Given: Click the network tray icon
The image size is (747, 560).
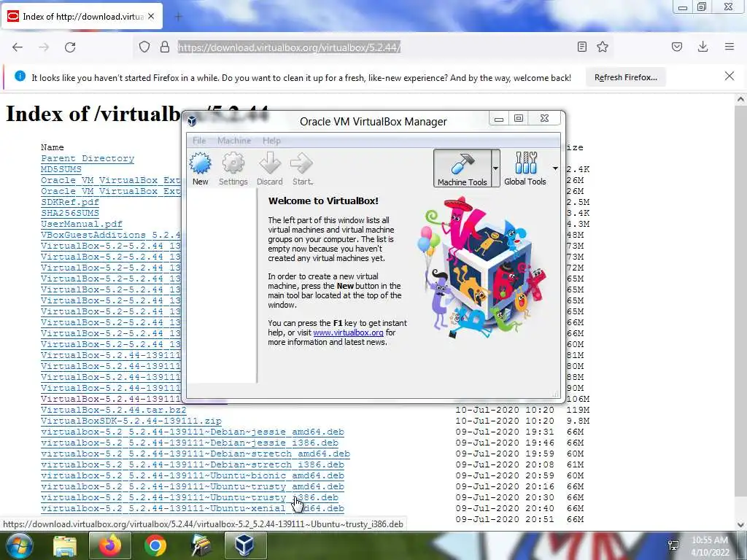Looking at the screenshot, I should [x=673, y=545].
